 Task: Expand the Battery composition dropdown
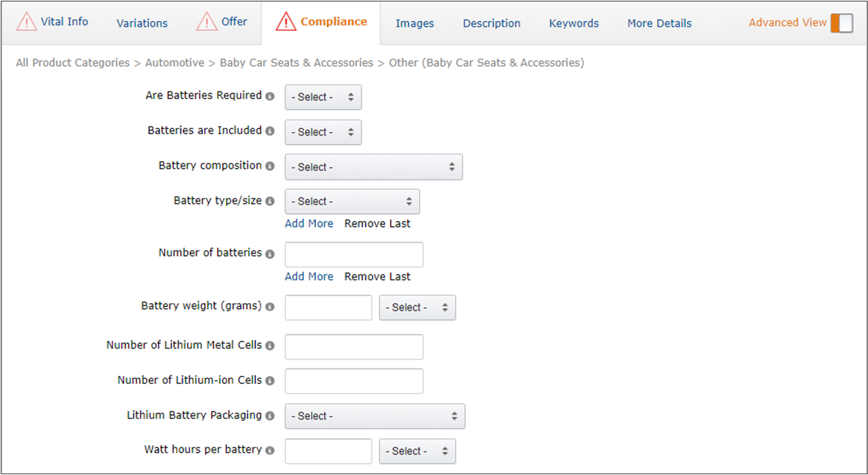pyautogui.click(x=373, y=167)
